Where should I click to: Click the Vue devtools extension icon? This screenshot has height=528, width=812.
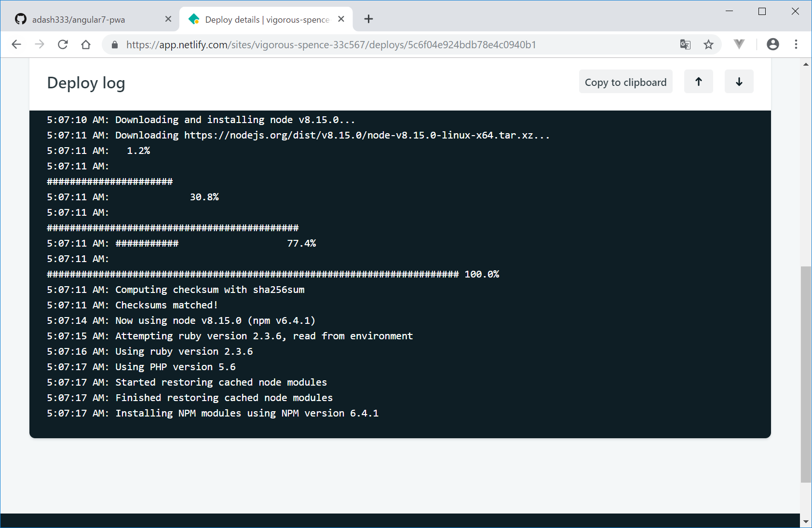(x=739, y=44)
